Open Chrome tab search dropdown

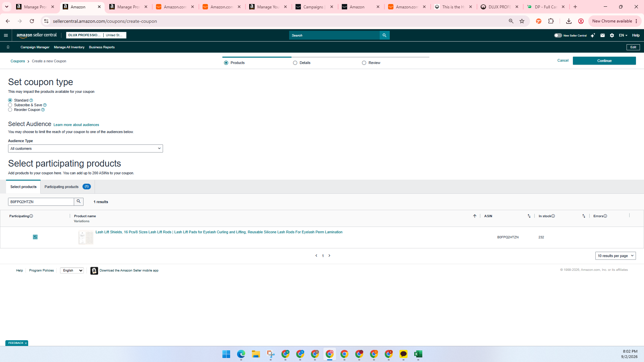click(7, 7)
